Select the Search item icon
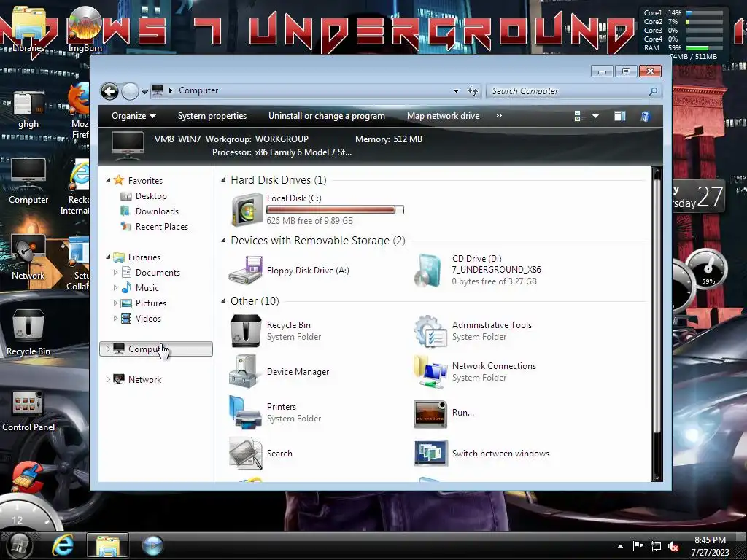 coord(246,453)
